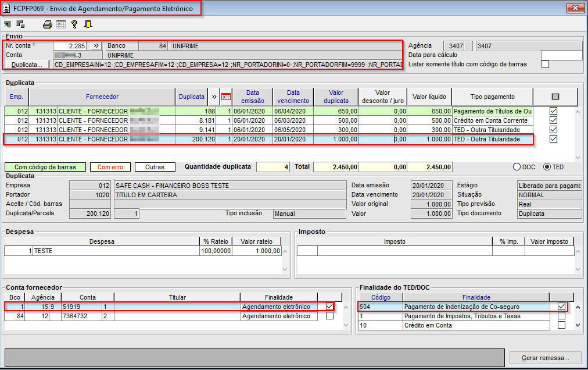
Task: Expand the Duplicata column double-arrow header
Action: (214, 97)
